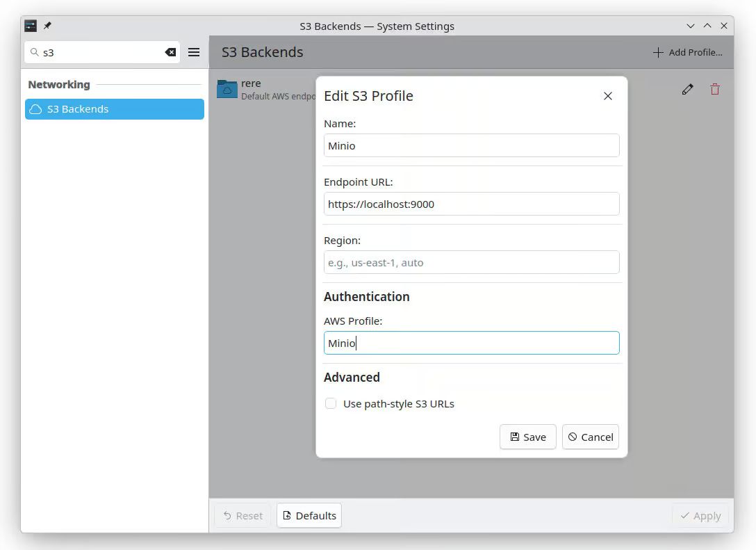Click the Endpoint URL text field
Viewport: 756px width, 550px height.
(x=471, y=204)
